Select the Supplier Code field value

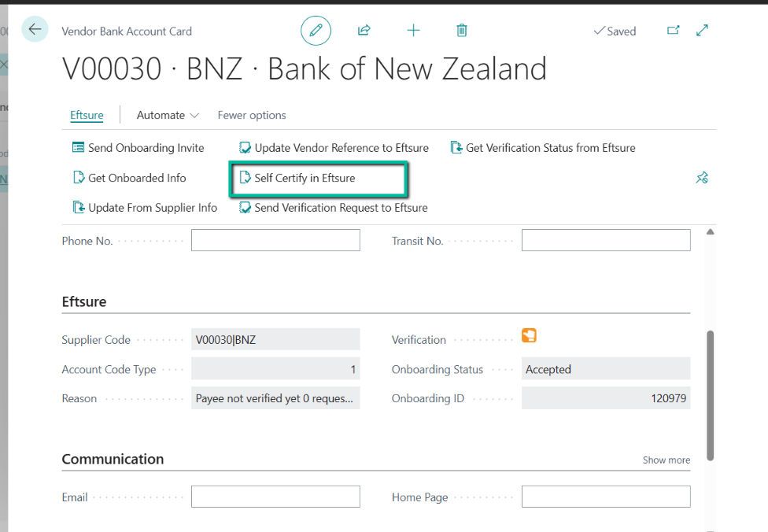click(275, 339)
